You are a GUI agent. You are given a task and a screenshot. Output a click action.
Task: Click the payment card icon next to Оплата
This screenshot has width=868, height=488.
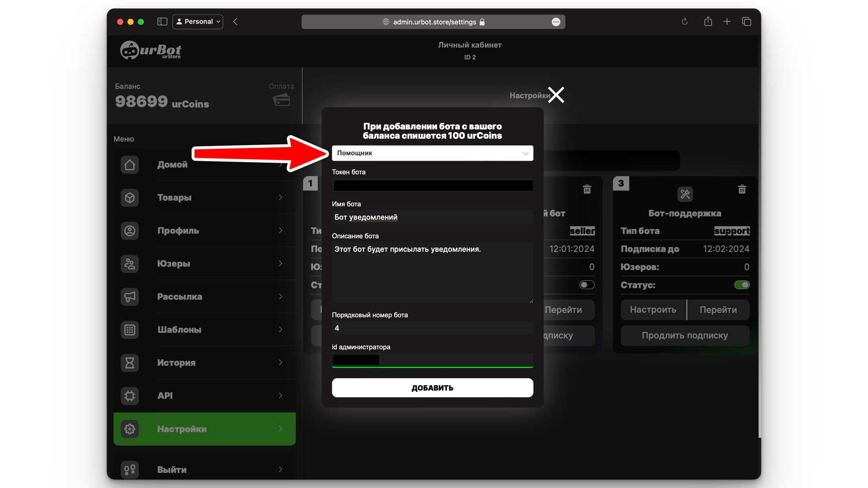point(281,100)
